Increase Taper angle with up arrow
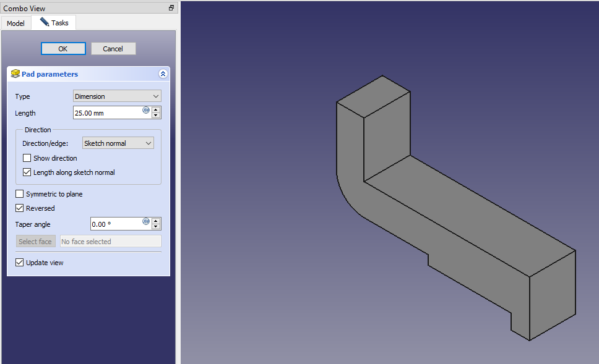 click(156, 221)
